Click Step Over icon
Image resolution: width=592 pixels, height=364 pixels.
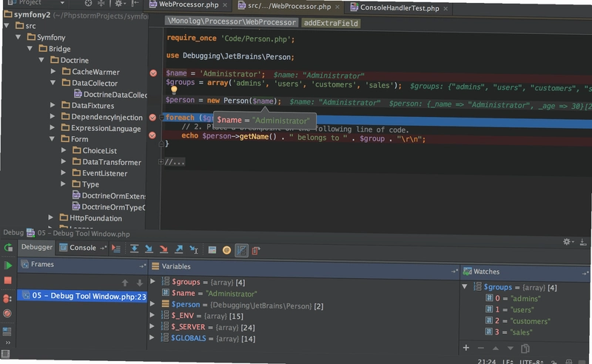[134, 249]
